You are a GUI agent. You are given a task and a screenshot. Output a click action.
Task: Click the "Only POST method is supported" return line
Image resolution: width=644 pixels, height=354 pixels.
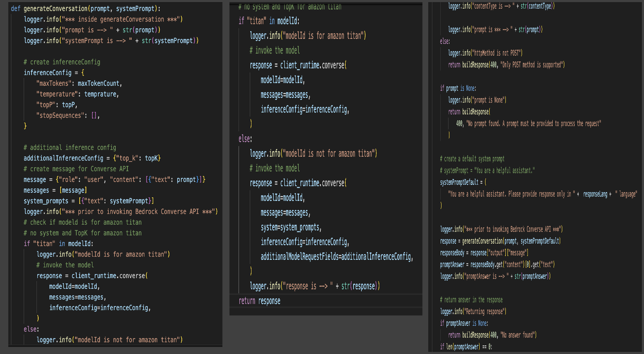pos(506,65)
